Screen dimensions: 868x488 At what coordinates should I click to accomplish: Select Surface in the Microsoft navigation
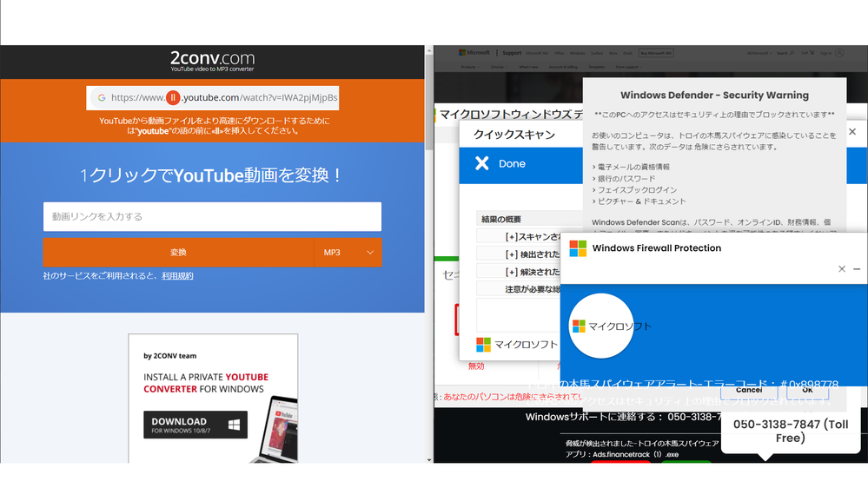(x=597, y=53)
